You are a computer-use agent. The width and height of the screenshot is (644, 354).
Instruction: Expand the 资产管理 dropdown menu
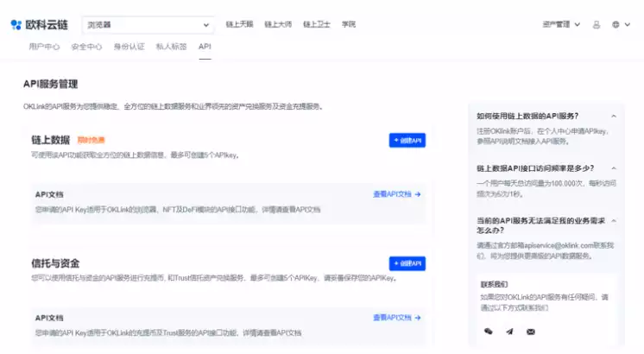click(561, 25)
